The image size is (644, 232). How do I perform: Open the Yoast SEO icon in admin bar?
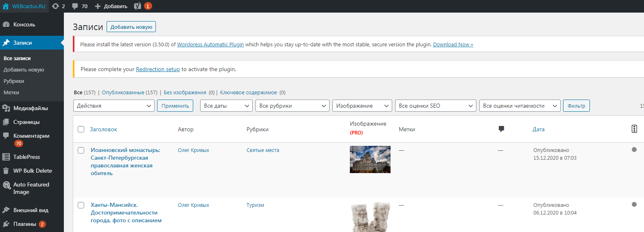[x=138, y=6]
